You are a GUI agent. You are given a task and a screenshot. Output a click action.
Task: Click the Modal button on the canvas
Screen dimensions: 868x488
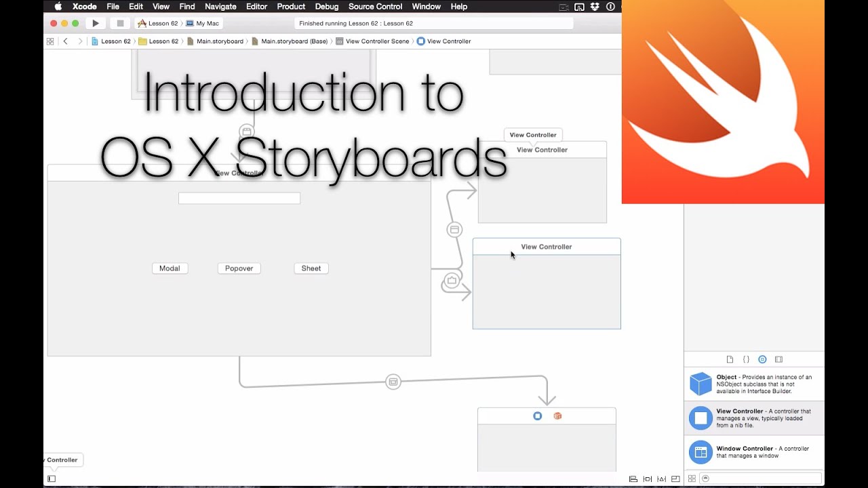point(170,268)
